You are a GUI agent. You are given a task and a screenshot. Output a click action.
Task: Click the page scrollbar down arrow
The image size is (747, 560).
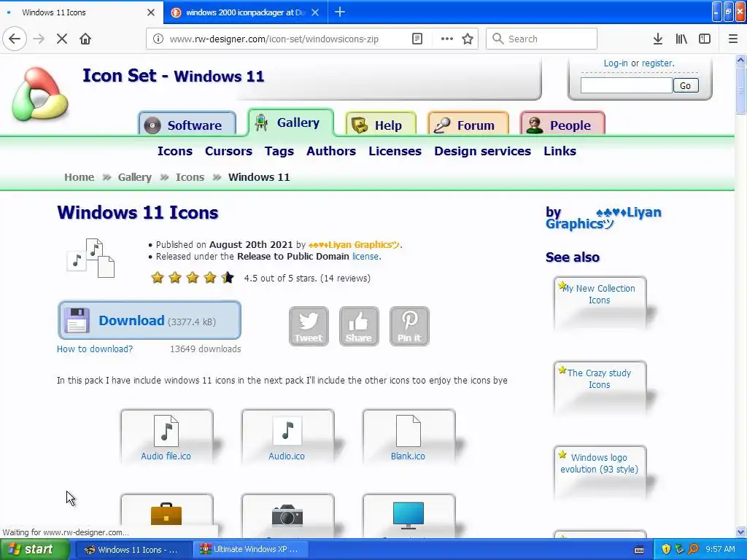coord(740,532)
